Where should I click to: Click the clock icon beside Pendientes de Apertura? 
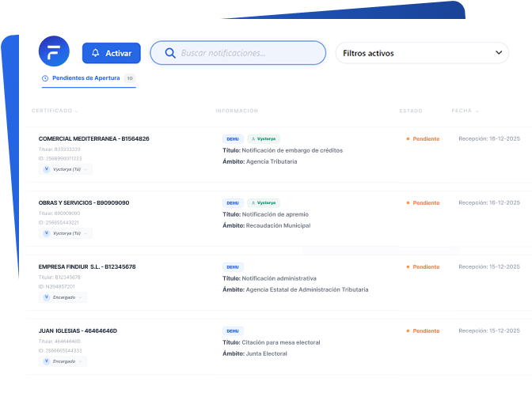[x=45, y=78]
